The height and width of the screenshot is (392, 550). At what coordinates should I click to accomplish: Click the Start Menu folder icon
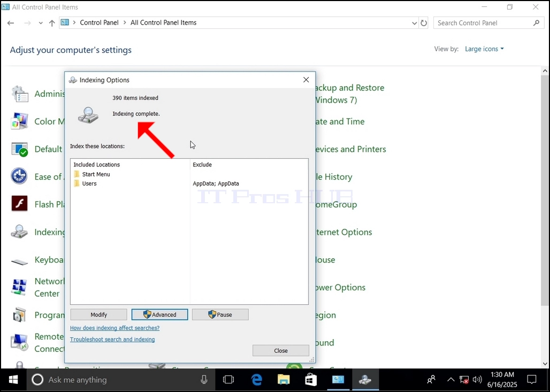[x=77, y=174]
